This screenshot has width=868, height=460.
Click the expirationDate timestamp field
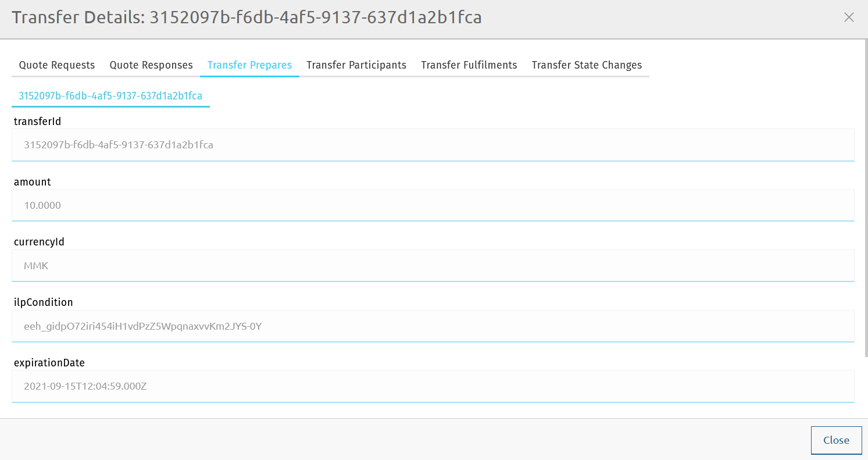[x=433, y=386]
